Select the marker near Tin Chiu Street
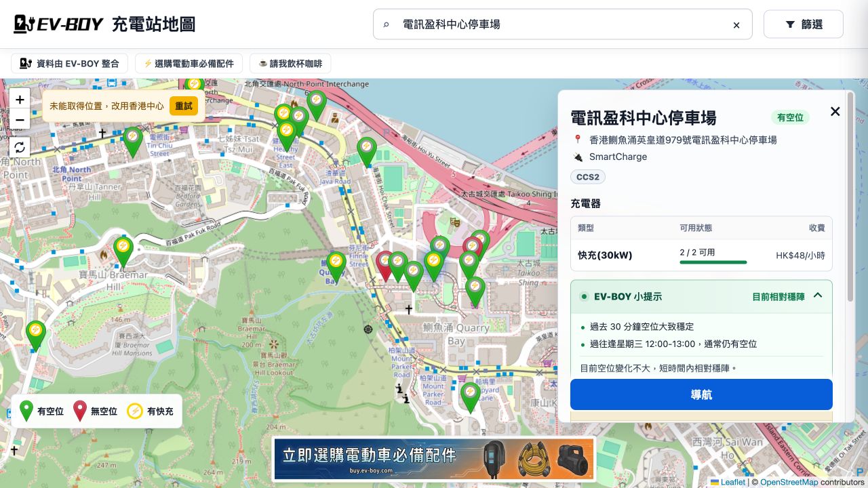This screenshot has width=868, height=488. pyautogui.click(x=133, y=141)
